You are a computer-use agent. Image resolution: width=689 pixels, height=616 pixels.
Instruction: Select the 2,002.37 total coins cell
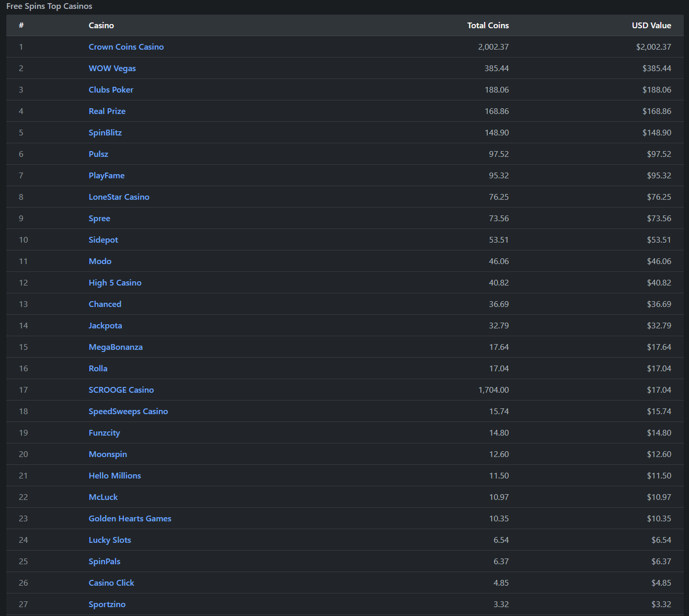coord(493,47)
